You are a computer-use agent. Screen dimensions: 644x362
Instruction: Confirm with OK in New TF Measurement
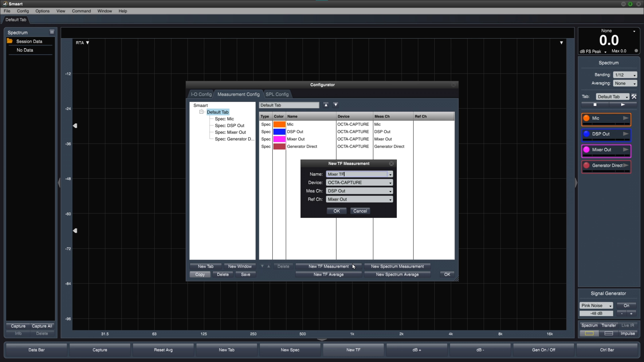point(336,211)
